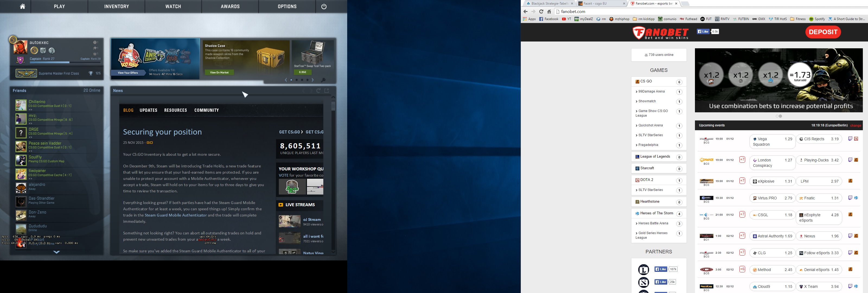868x293 pixels.
Task: Open Twitch stream for Vega Squadron match
Action: pyautogui.click(x=850, y=139)
